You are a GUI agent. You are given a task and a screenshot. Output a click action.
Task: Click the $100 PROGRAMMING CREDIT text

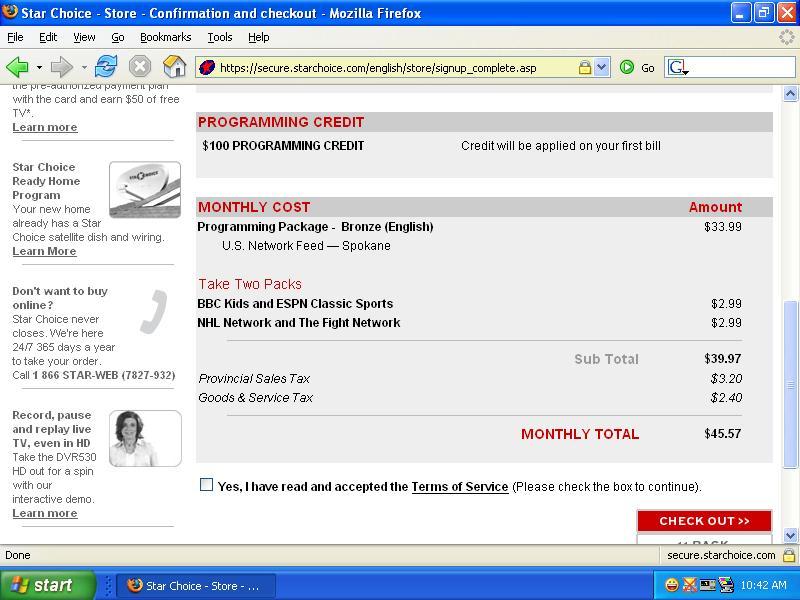283,146
